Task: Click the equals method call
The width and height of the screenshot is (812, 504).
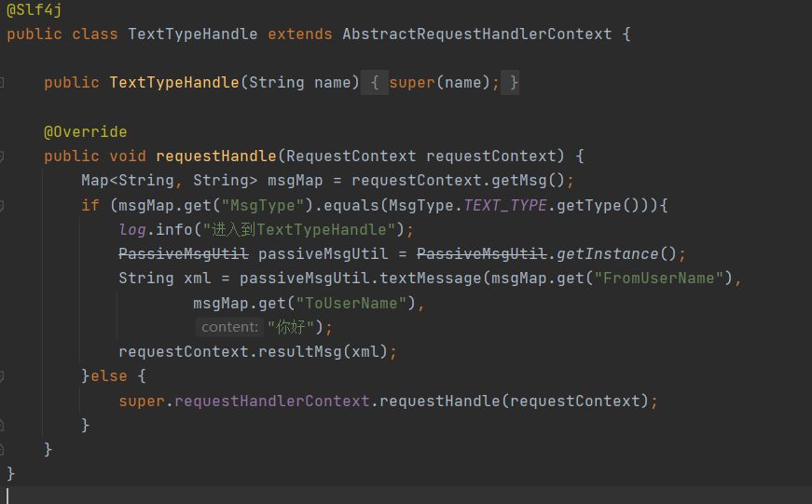Action: point(351,206)
